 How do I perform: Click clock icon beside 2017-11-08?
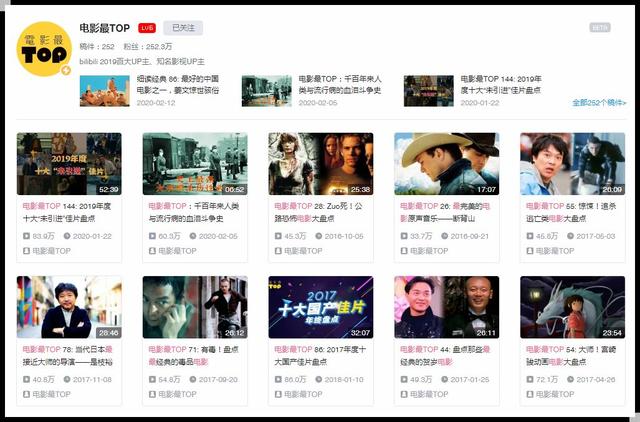[x=67, y=379]
